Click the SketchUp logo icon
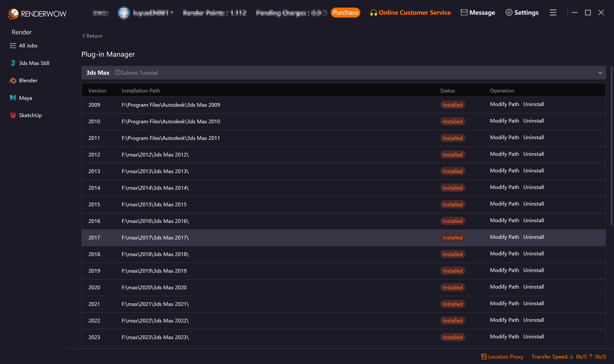This screenshot has width=614, height=364. tap(13, 115)
